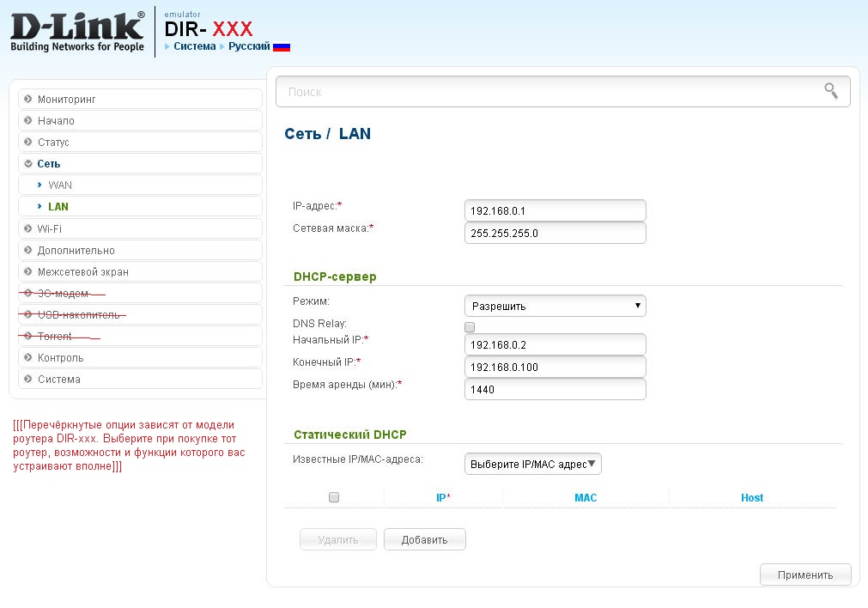Open the Статус menu item
Viewport: 868px width, 608px height.
pyautogui.click(x=140, y=142)
